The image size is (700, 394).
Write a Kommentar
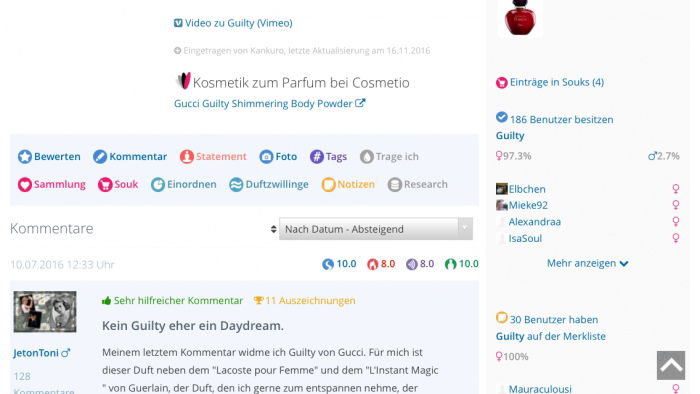coord(138,157)
